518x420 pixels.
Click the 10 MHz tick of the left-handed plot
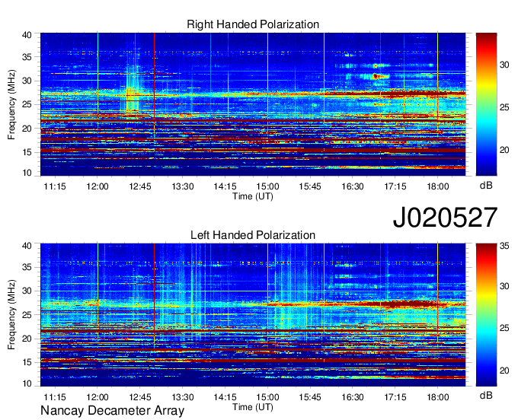click(27, 383)
